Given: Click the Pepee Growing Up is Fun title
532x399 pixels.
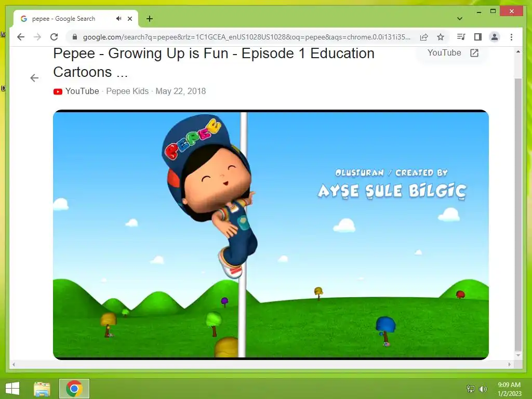Looking at the screenshot, I should pyautogui.click(x=214, y=63).
